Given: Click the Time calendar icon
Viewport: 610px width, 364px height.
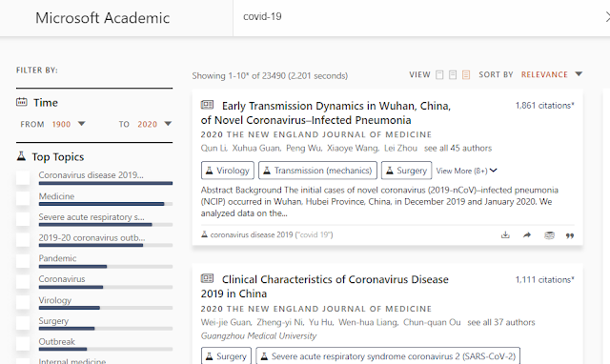Looking at the screenshot, I should [21, 102].
